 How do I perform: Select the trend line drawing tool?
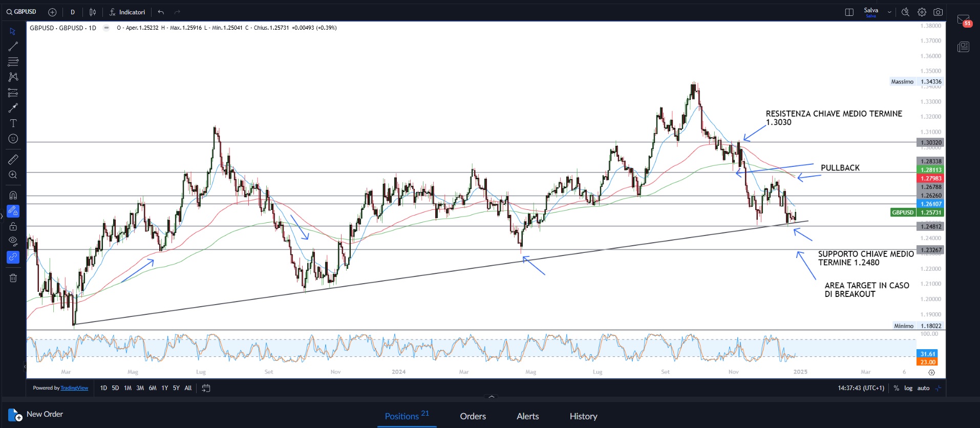pyautogui.click(x=13, y=47)
